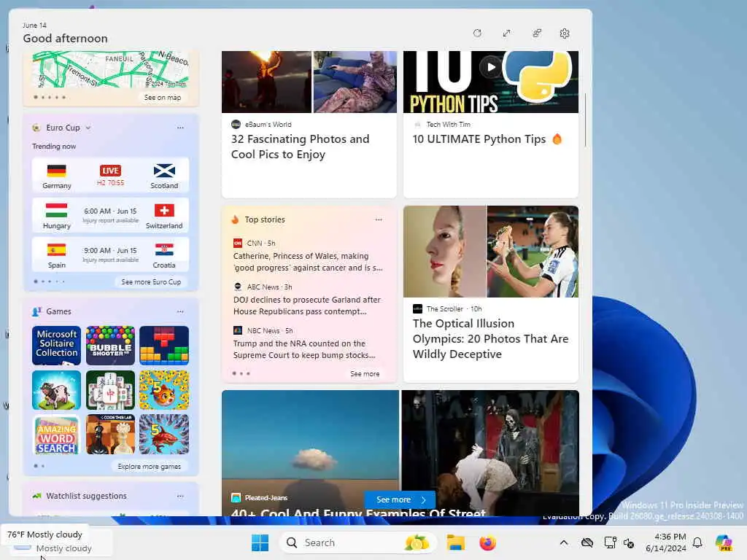Open Games widget options menu
Viewport: 747px width, 560px height.
click(180, 311)
